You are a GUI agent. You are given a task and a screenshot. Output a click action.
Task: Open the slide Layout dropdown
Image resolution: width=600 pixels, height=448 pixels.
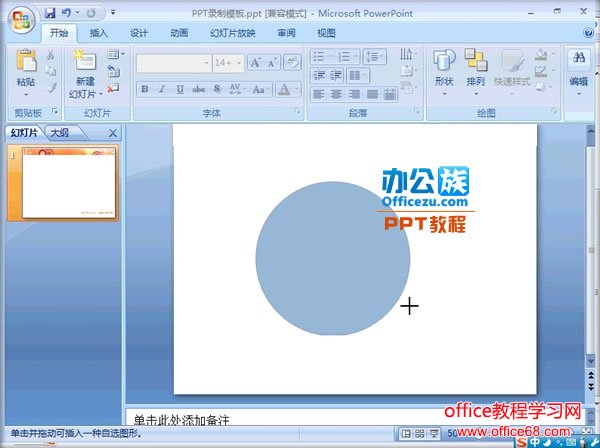116,54
